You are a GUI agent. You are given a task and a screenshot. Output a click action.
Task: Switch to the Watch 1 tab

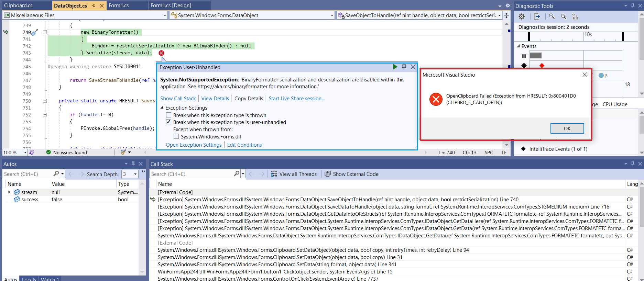(x=50, y=279)
